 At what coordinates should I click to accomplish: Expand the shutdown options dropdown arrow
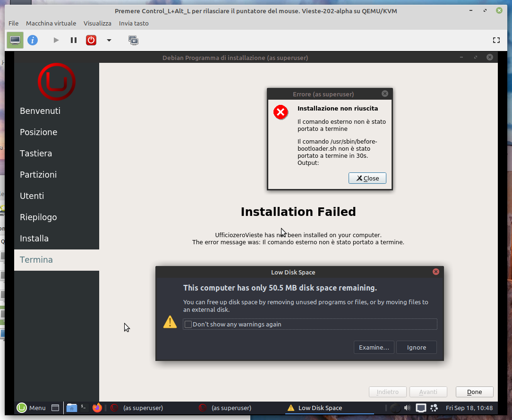109,40
